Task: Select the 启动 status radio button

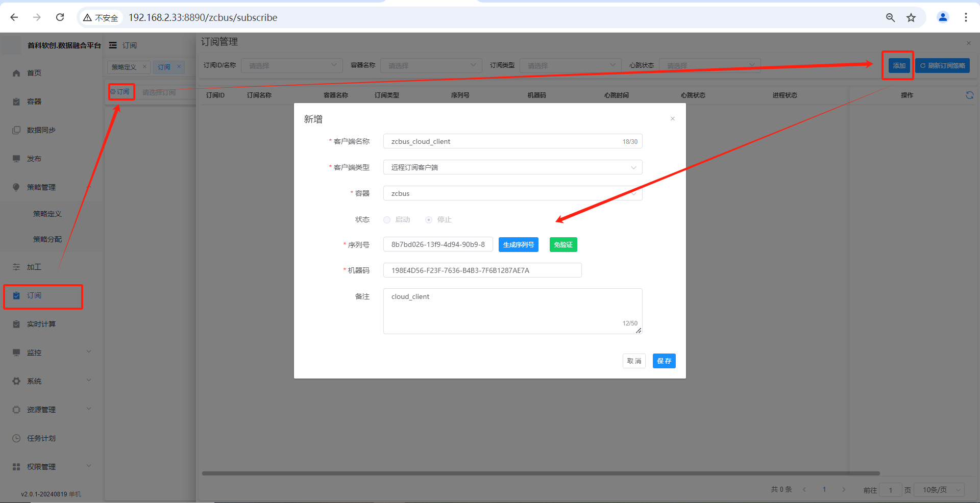Action: click(x=387, y=220)
